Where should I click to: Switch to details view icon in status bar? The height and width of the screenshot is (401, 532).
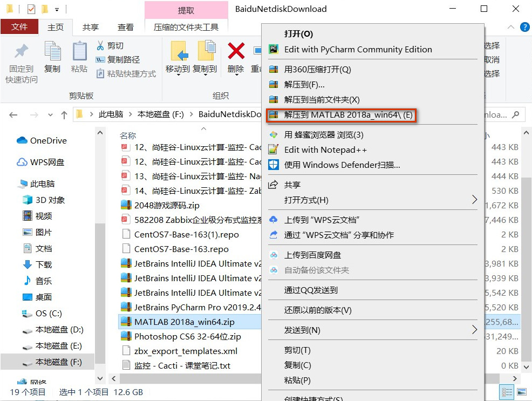(507, 392)
